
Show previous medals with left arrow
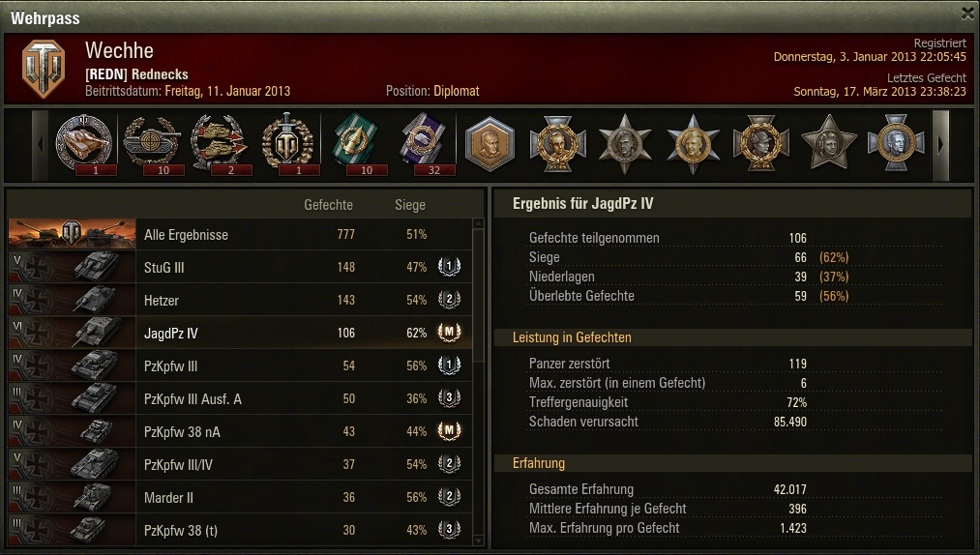(40, 145)
